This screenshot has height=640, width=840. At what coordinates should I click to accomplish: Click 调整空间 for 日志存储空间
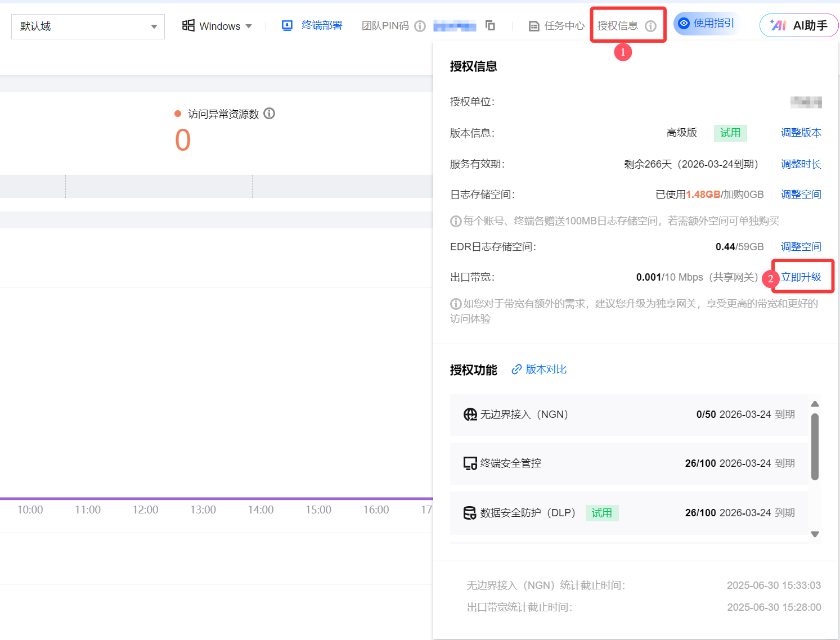click(801, 195)
